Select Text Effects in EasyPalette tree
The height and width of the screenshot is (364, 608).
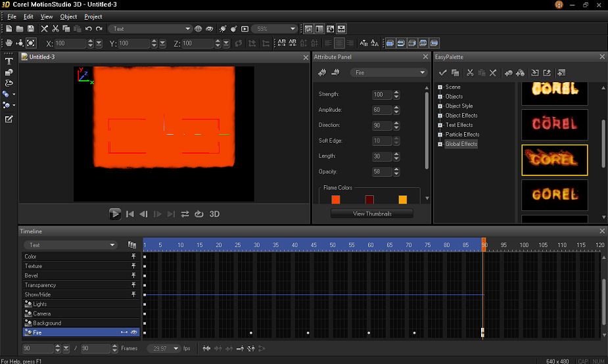click(459, 125)
